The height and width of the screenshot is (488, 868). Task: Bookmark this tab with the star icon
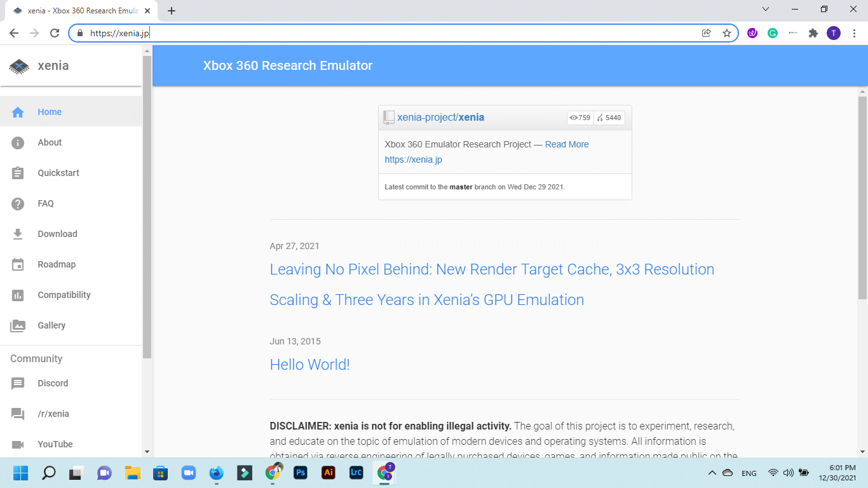tap(727, 33)
